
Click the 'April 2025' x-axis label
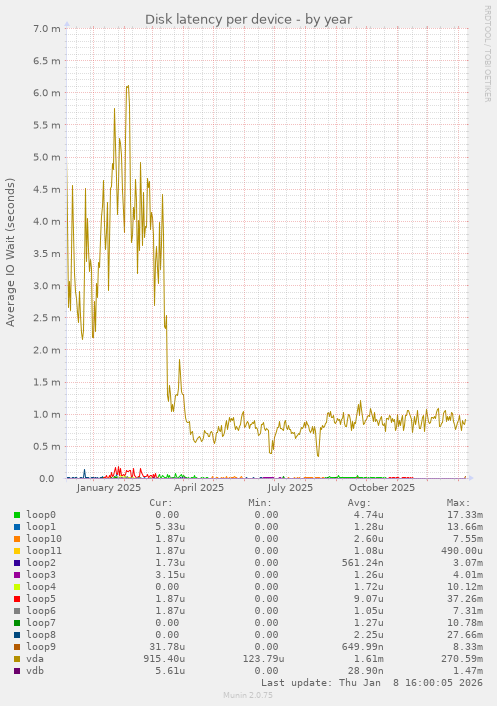pyautogui.click(x=199, y=488)
